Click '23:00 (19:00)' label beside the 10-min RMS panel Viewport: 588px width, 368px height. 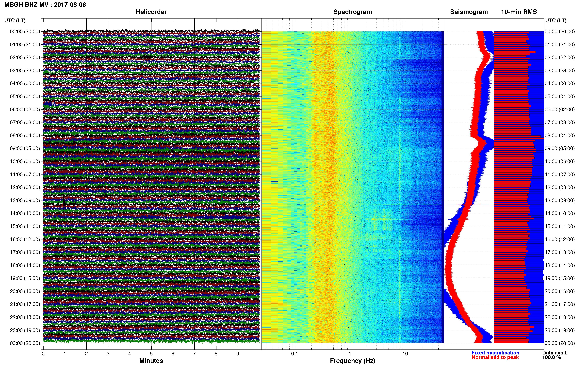[x=560, y=330]
